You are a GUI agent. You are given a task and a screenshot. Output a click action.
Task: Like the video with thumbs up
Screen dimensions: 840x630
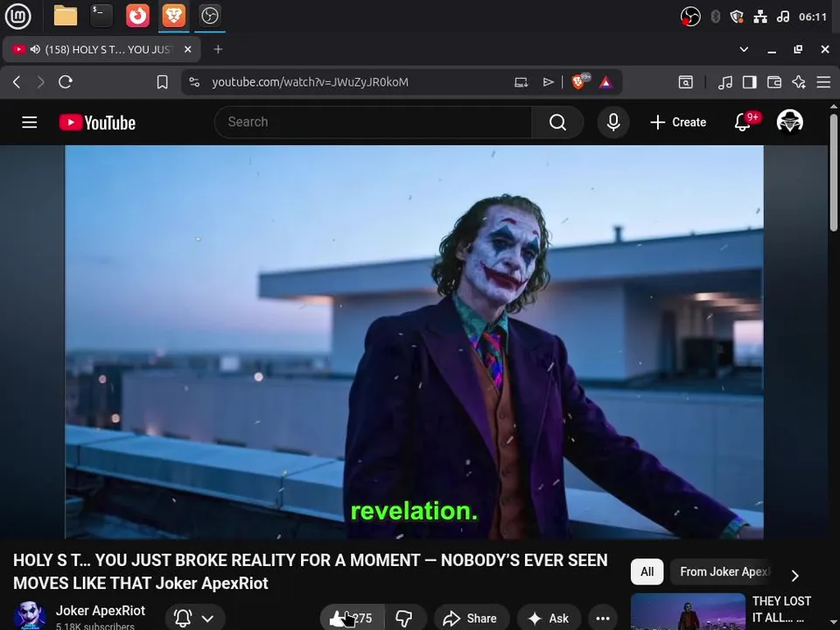[x=352, y=618]
